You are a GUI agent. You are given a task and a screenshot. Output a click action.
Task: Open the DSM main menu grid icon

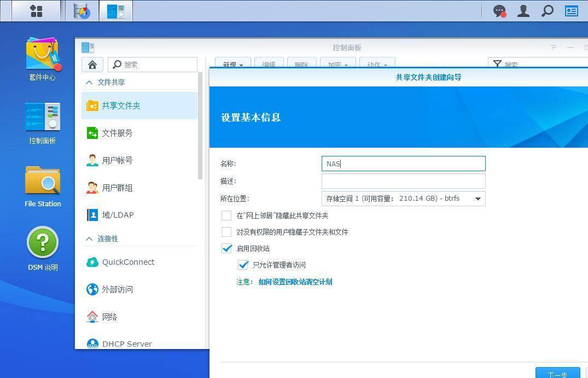coord(36,11)
